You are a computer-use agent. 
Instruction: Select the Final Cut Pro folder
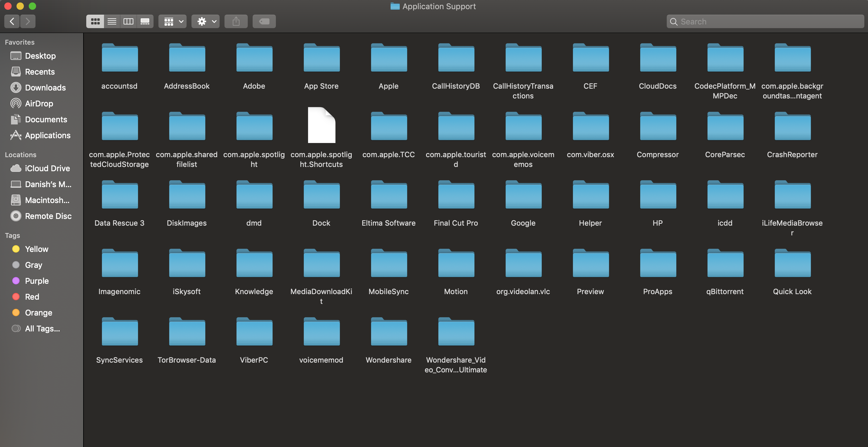coord(456,195)
